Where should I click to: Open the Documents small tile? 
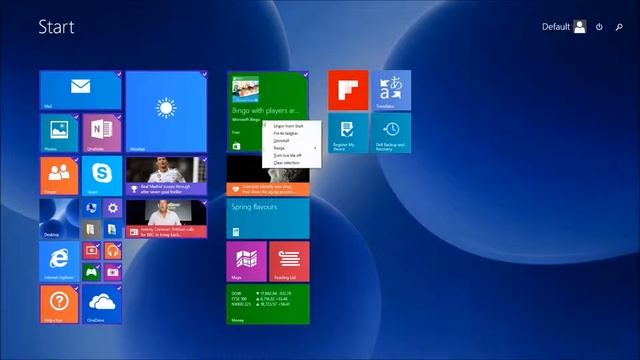coord(113,229)
